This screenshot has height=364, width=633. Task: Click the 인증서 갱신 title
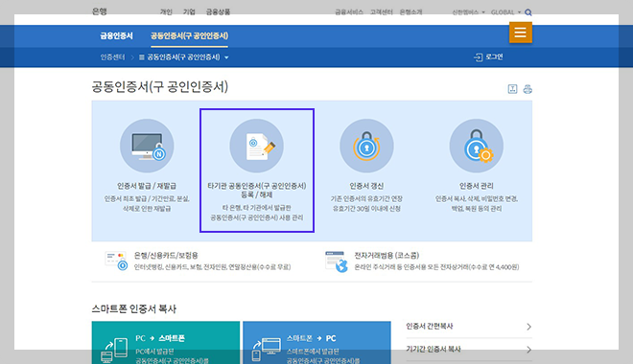pyautogui.click(x=366, y=186)
